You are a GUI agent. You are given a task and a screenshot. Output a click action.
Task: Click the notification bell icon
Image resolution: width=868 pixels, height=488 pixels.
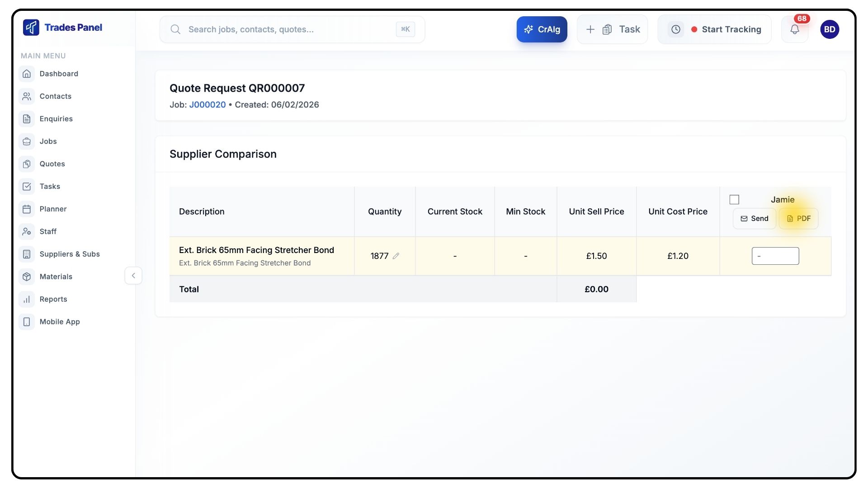pos(794,29)
